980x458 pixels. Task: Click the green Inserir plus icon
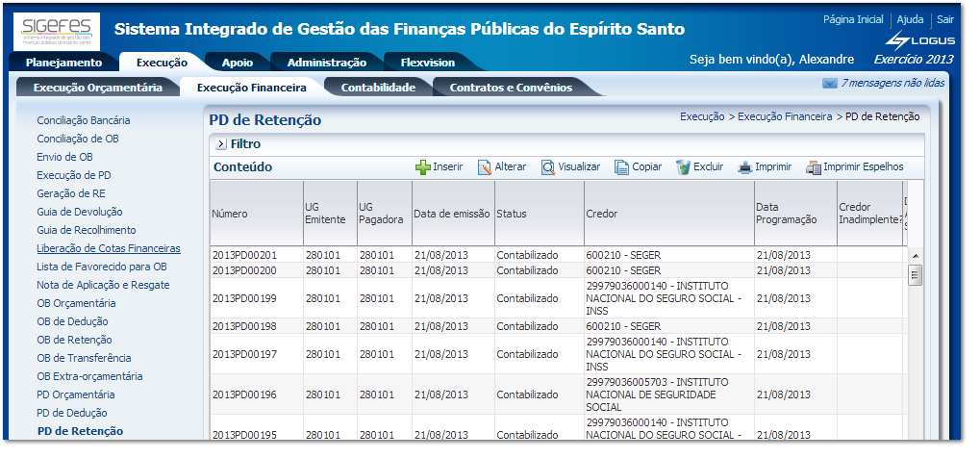click(422, 167)
